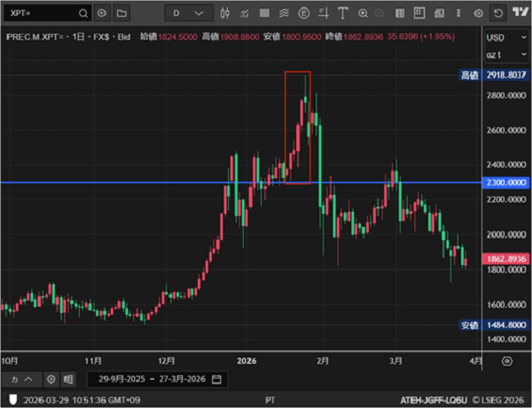Screen dimensions: 532x408
Task: Open the bottom-left カ expand menu
Action: (x=20, y=380)
